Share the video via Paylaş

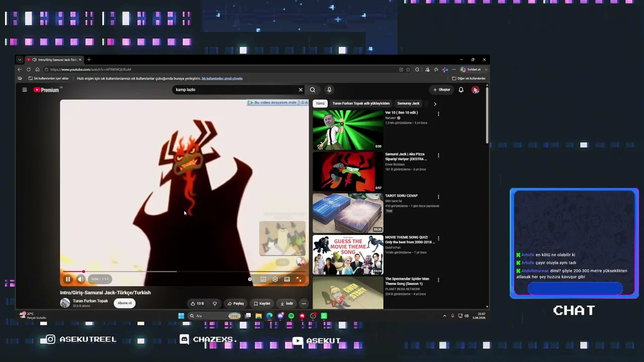tap(235, 304)
